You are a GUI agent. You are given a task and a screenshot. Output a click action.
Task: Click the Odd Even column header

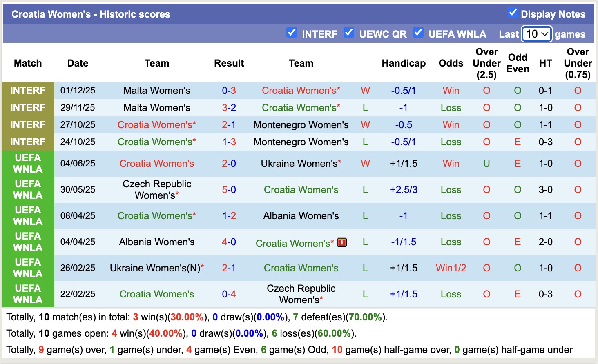(518, 63)
